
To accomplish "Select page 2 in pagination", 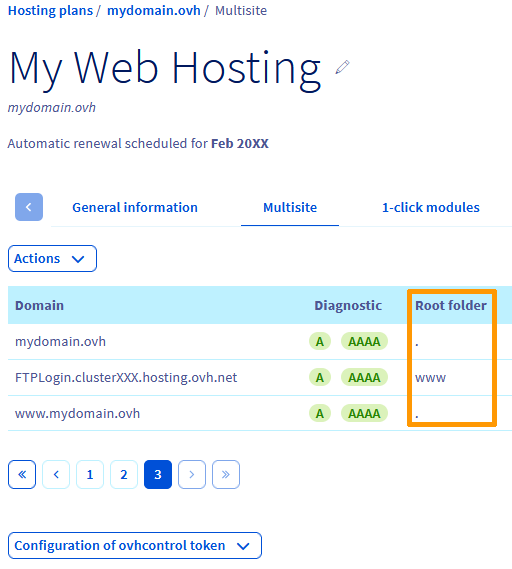I will tap(124, 474).
